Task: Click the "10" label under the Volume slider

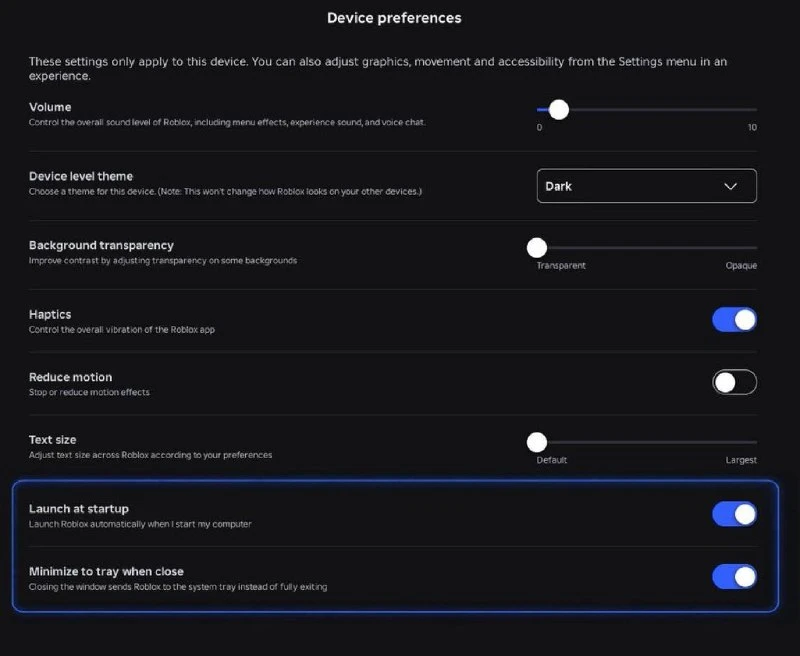Action: click(x=752, y=128)
